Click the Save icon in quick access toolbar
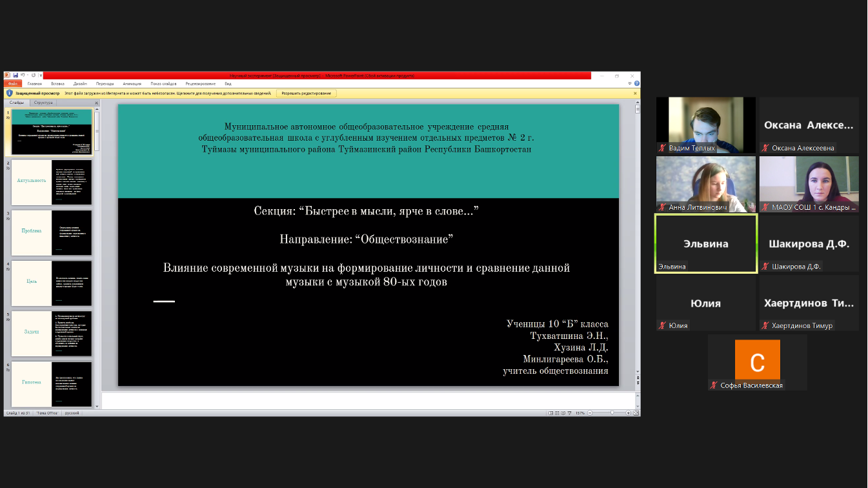The height and width of the screenshot is (488, 868). (14, 75)
